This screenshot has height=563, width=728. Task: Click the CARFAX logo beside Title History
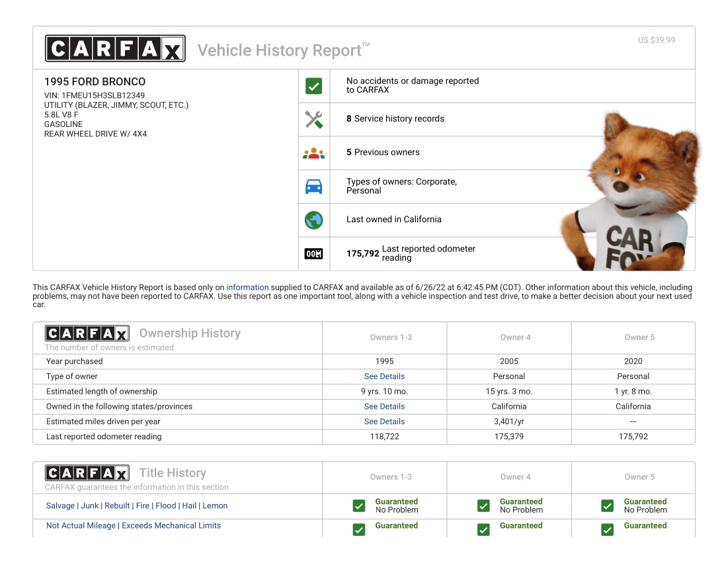(x=87, y=473)
